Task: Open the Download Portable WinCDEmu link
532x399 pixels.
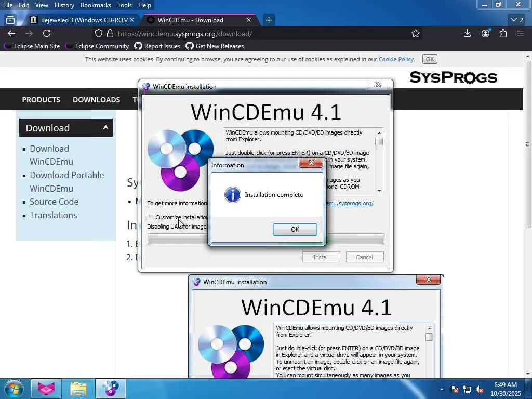Action: tap(67, 181)
